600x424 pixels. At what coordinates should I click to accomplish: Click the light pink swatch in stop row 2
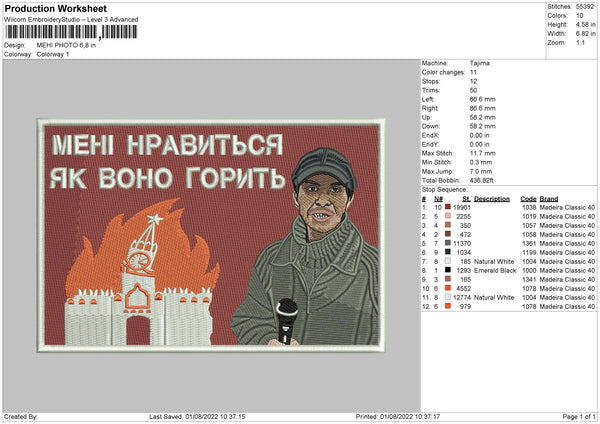pos(448,216)
